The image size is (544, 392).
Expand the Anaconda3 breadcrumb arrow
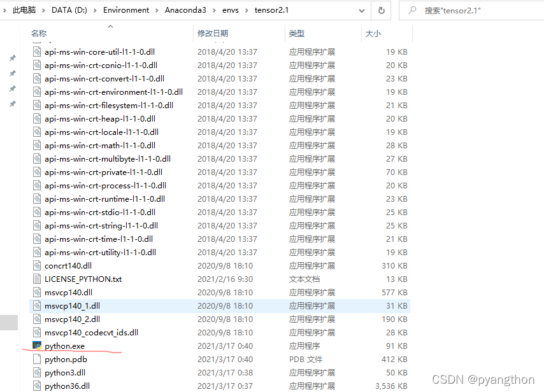(213, 10)
